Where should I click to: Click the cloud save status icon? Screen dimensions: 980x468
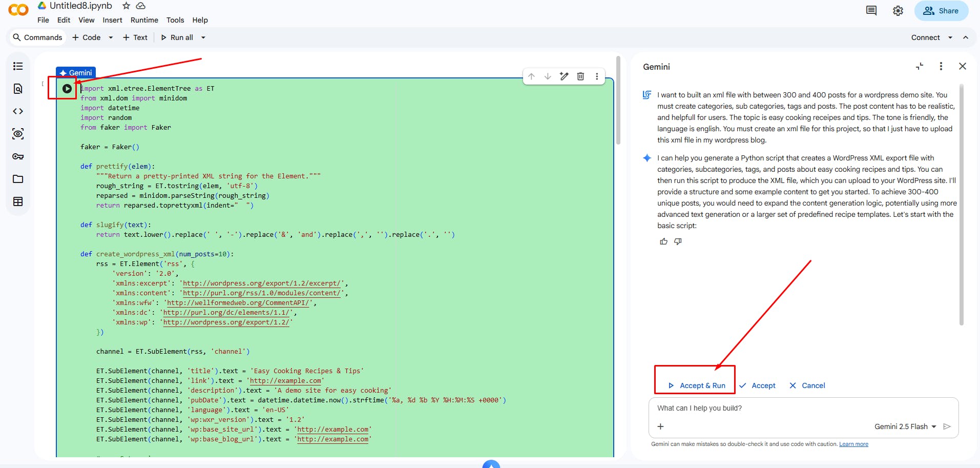pos(140,6)
